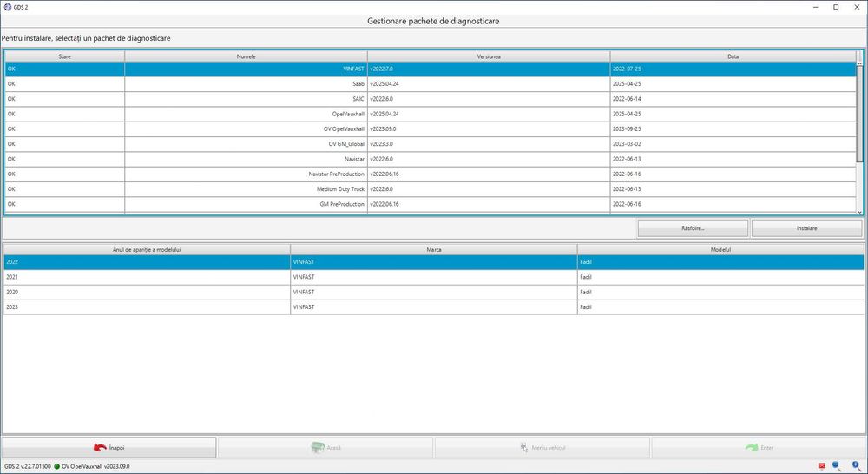The width and height of the screenshot is (868, 474).
Task: Click the Modelul column header
Action: coord(720,250)
